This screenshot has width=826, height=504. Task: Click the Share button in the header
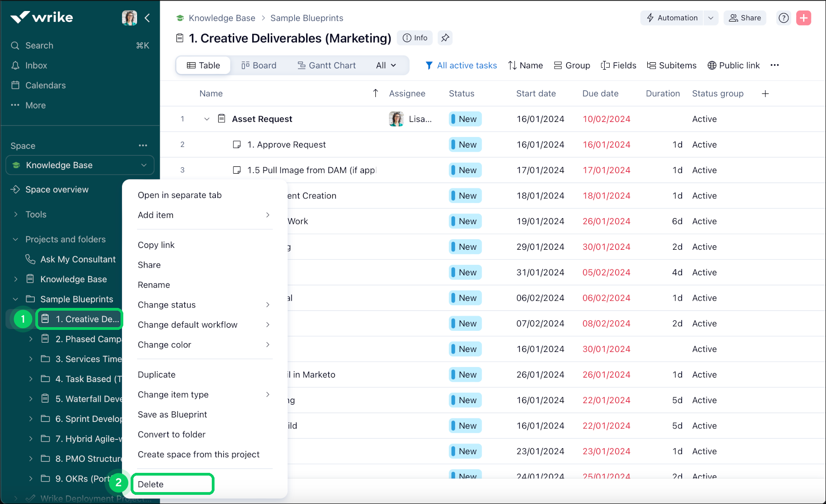pyautogui.click(x=745, y=18)
